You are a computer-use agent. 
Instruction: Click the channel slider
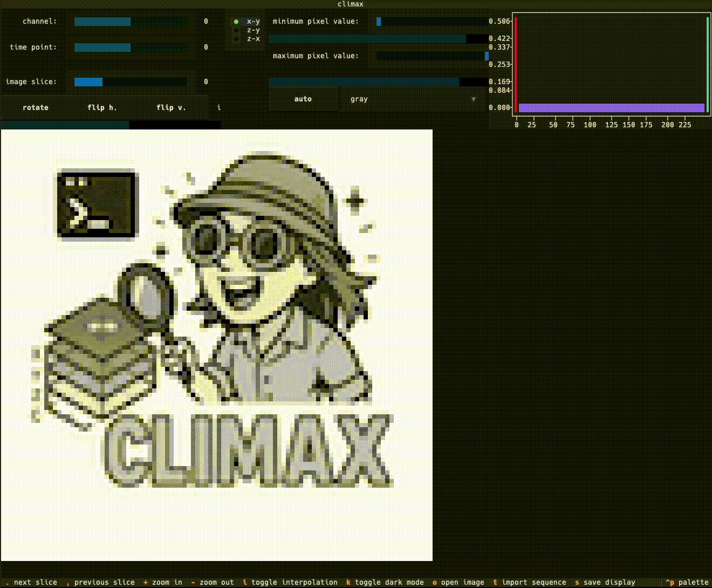point(131,22)
